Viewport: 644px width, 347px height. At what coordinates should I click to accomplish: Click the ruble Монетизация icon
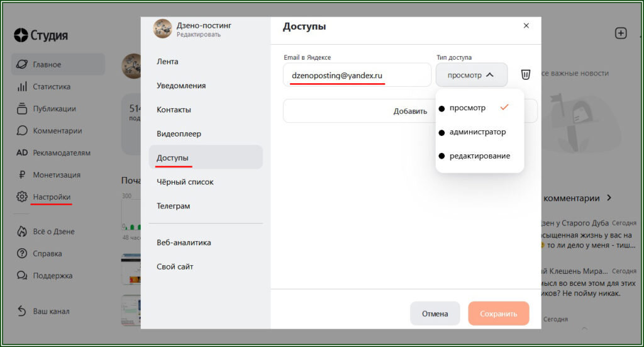pyautogui.click(x=22, y=174)
